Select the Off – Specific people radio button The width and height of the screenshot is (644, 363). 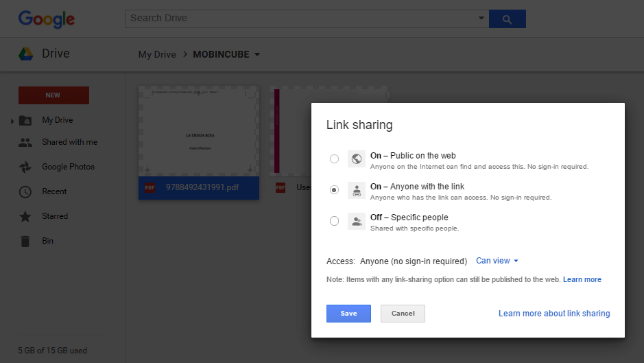point(334,221)
